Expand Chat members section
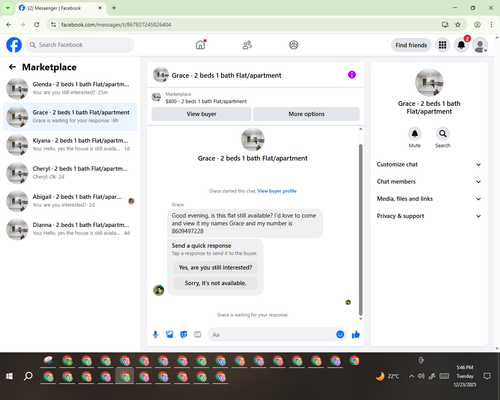 [429, 182]
